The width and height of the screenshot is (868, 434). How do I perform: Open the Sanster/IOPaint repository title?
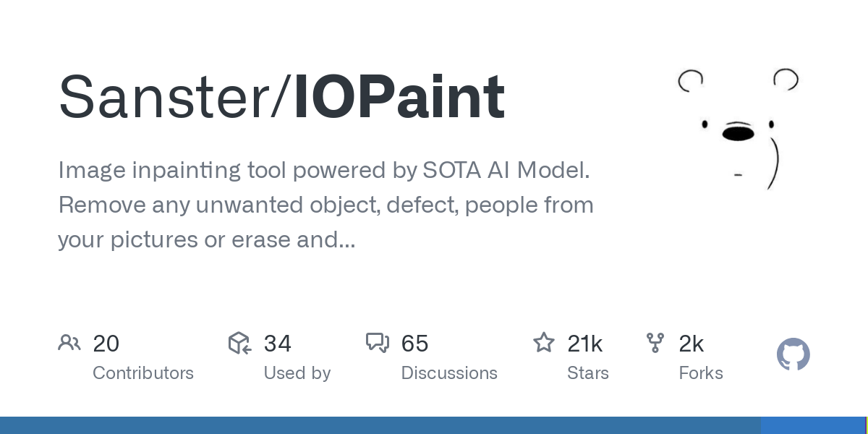pyautogui.click(x=281, y=97)
